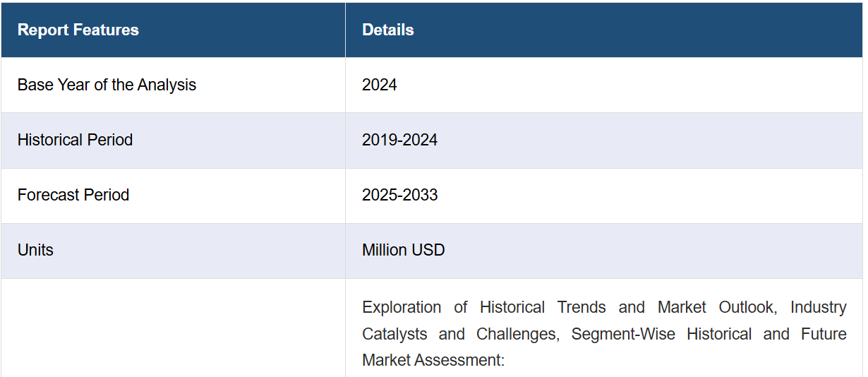Select the Base Year of the Analysis cell
868x377 pixels.
click(x=173, y=85)
